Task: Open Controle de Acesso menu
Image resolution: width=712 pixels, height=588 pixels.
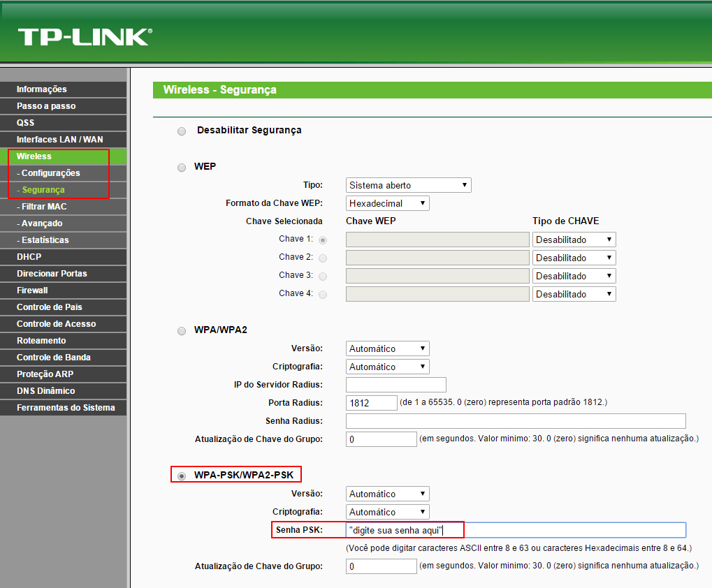Action: tap(63, 325)
